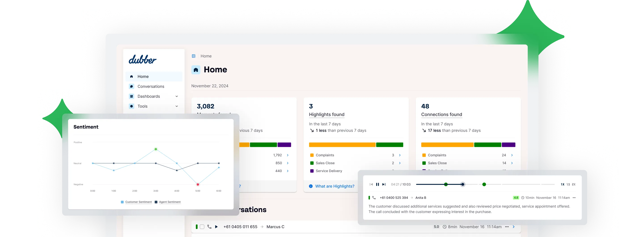
Task: Click the Conversations chat bubble icon
Action: click(131, 86)
